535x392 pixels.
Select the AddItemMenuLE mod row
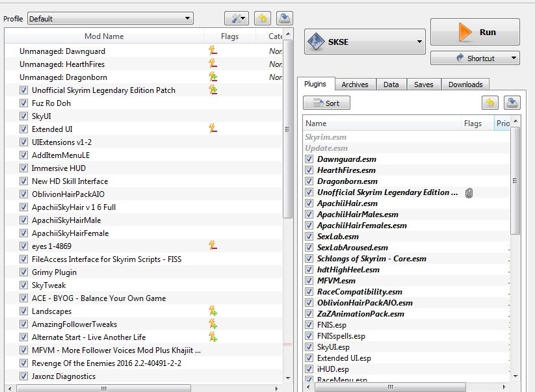tap(144, 155)
